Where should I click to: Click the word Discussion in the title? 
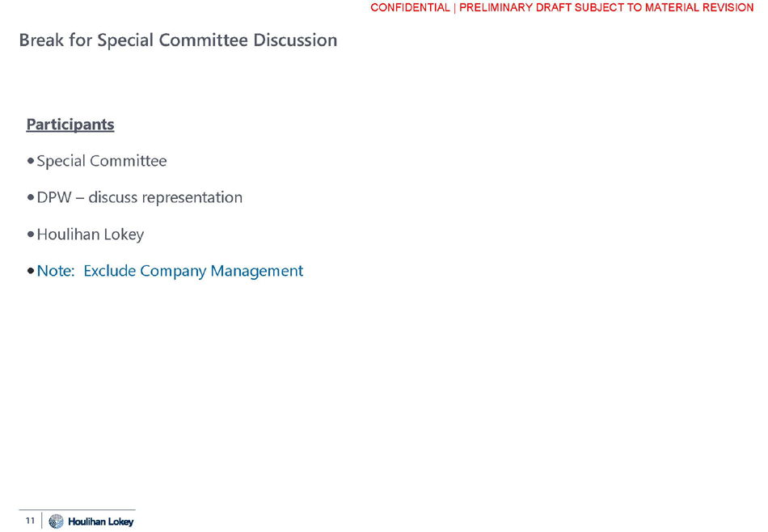coord(295,40)
